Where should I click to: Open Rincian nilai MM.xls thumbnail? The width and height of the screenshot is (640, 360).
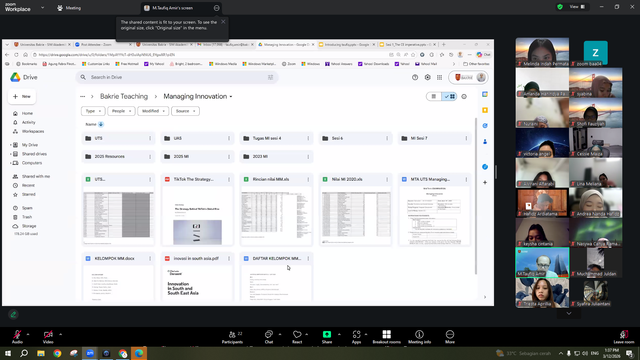pos(276,216)
